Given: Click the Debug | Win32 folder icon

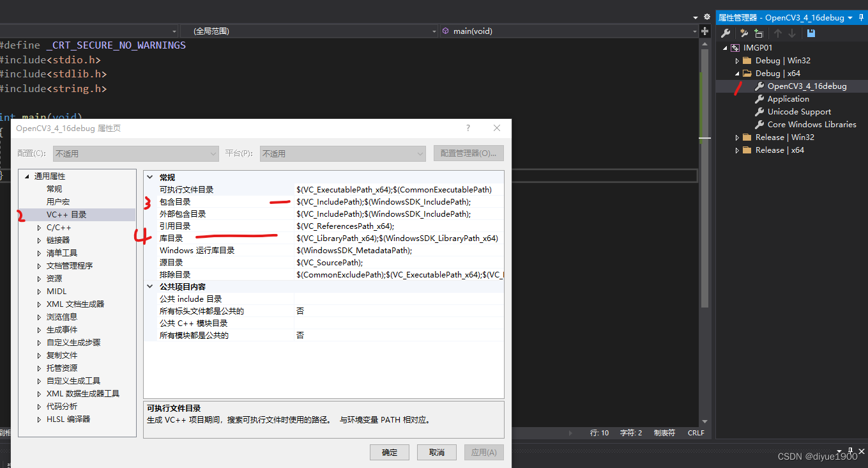Looking at the screenshot, I should 747,61.
